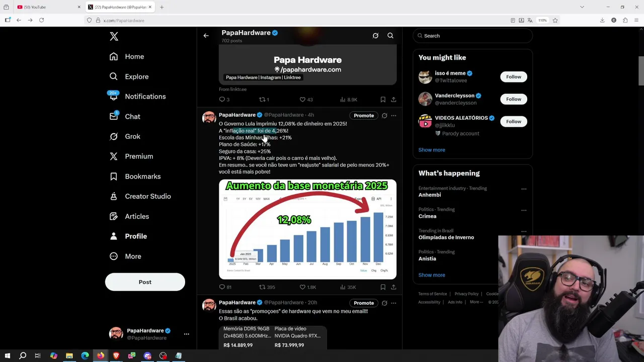Open the monetary base chart image
Viewport: 644px width, 362px height.
tap(307, 229)
